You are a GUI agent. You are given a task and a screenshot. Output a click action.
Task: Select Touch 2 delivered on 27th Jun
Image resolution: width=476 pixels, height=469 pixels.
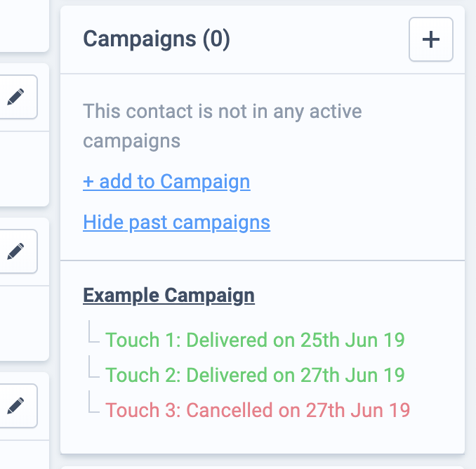point(255,375)
